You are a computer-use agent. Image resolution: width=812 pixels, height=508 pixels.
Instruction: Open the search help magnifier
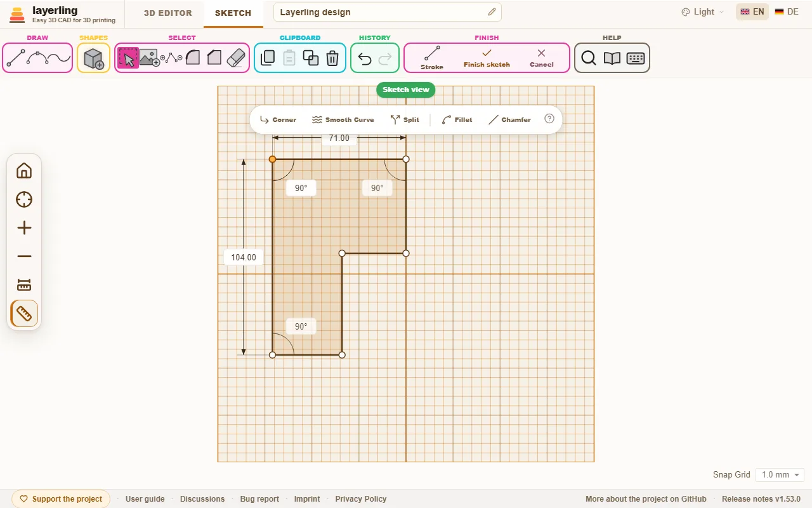(x=589, y=58)
